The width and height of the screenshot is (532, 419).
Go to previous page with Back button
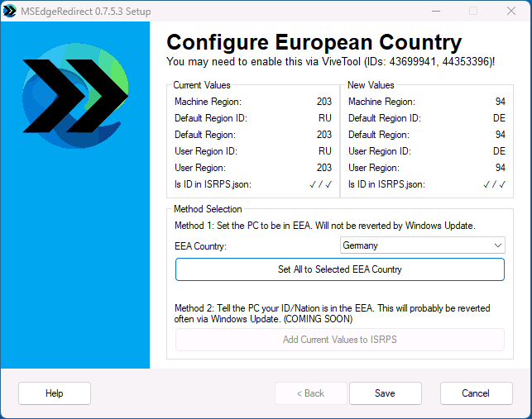click(311, 393)
